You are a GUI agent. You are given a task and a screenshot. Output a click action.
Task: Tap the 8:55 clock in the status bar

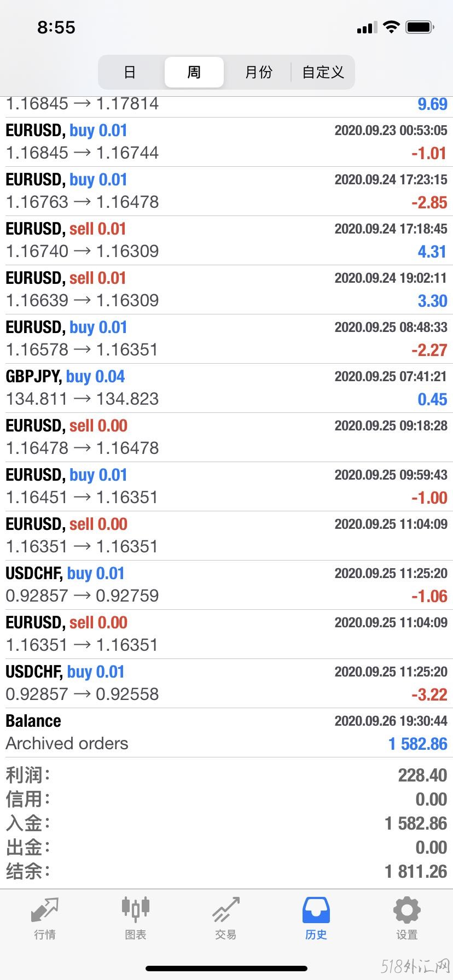pyautogui.click(x=56, y=27)
